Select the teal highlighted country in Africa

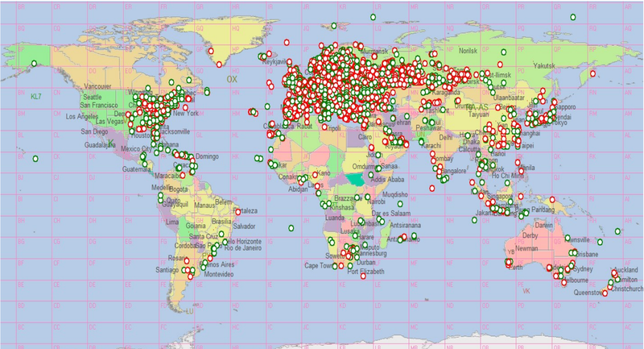point(353,181)
